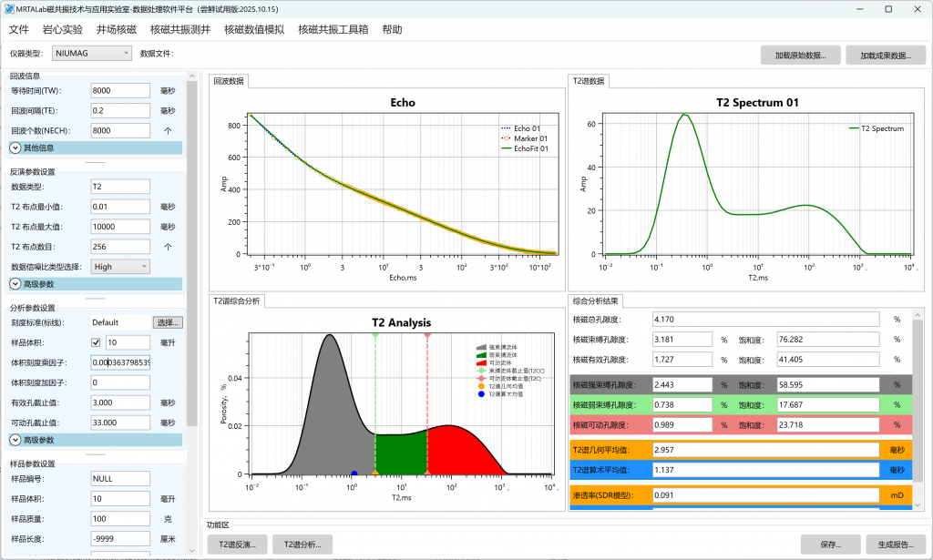The height and width of the screenshot is (560, 933).
Task: Expand the 其他信息 section
Action: (x=16, y=147)
